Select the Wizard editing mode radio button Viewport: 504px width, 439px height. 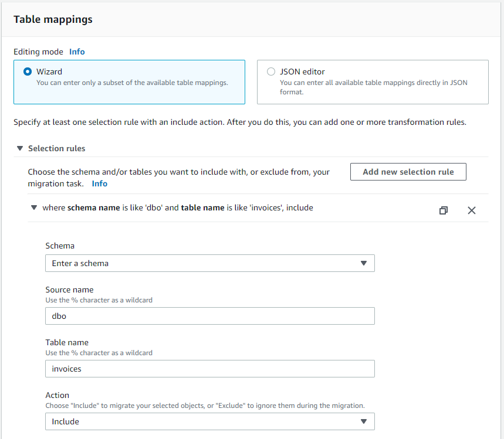(x=28, y=72)
